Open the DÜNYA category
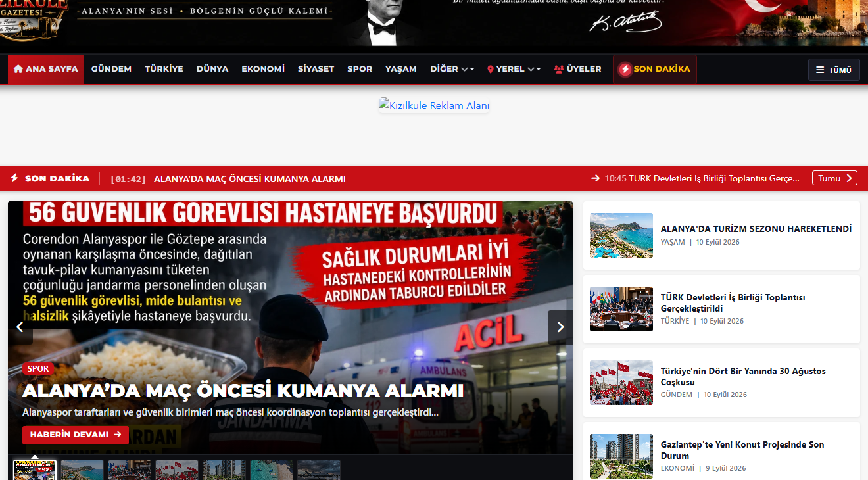The width and height of the screenshot is (868, 480). point(212,69)
